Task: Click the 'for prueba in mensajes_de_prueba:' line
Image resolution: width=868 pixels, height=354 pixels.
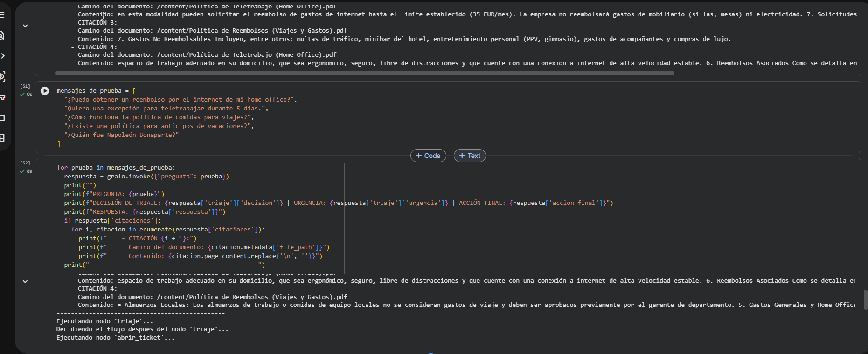Action: (x=116, y=168)
